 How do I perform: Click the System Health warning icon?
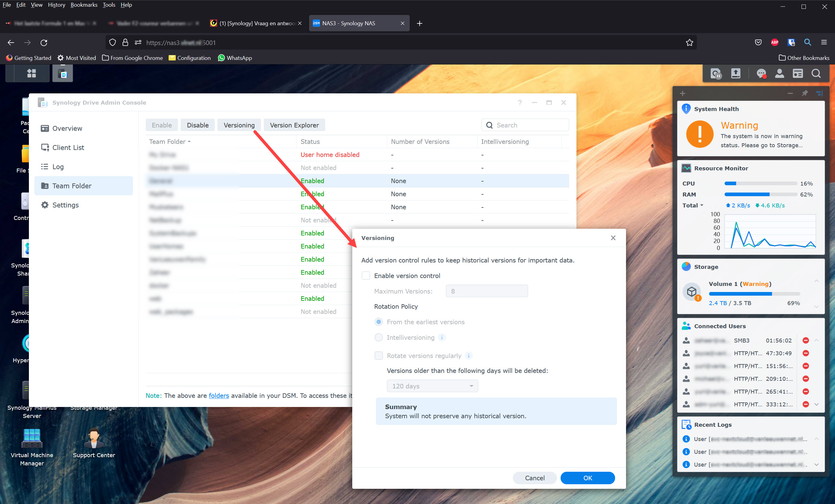700,134
